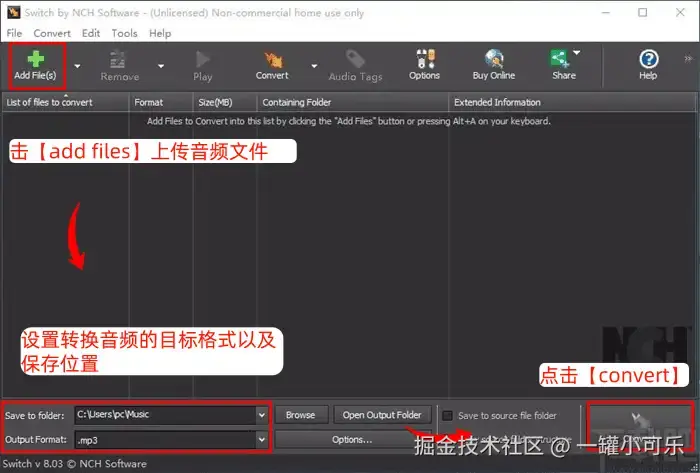Click the Buy Online icon
700x473 pixels.
pos(494,66)
